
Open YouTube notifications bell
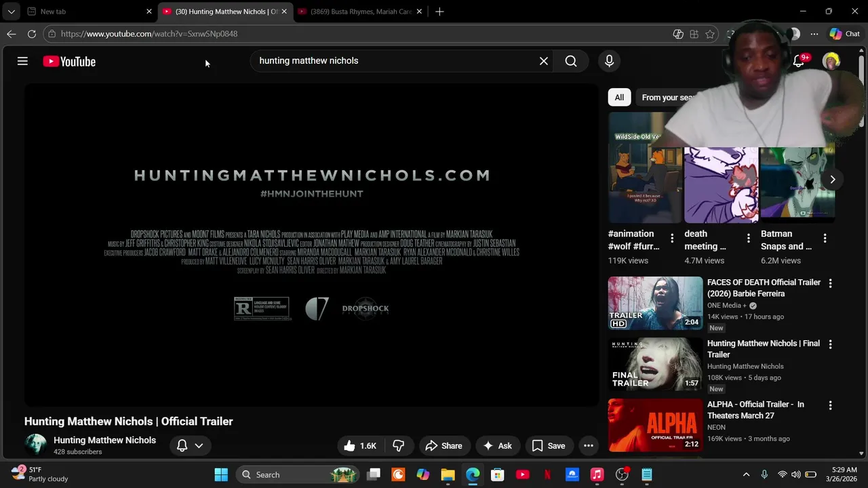point(799,61)
